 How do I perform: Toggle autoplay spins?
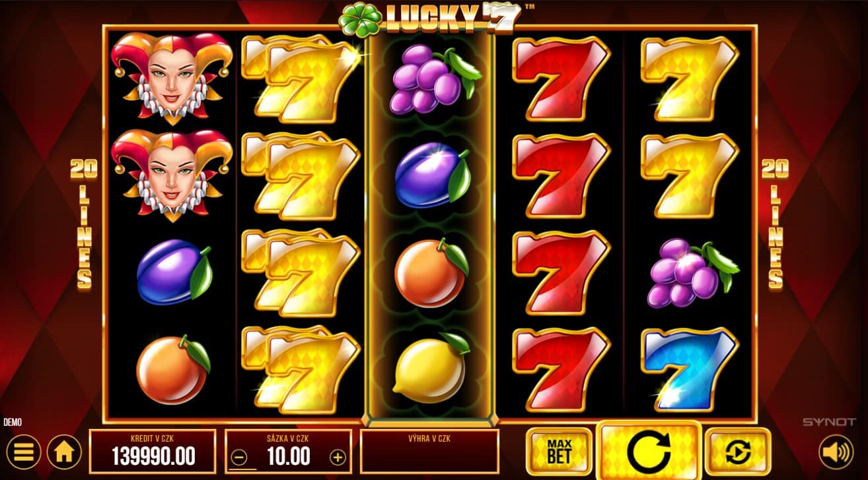click(738, 452)
